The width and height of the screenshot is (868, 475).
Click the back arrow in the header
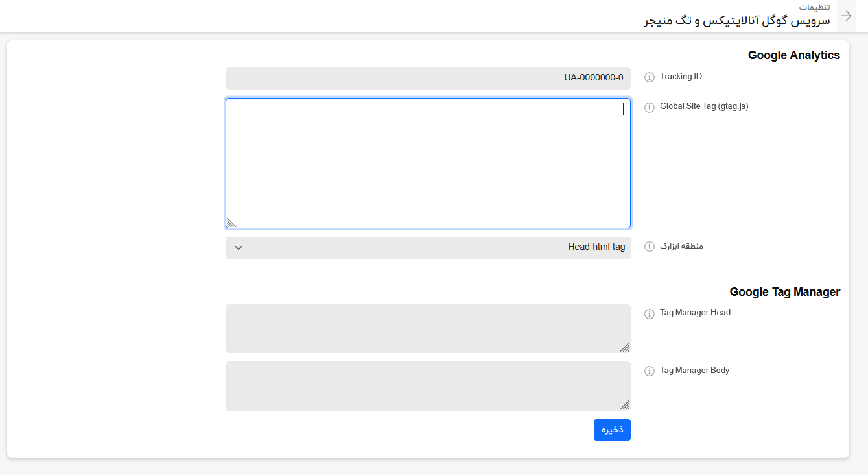[846, 16]
